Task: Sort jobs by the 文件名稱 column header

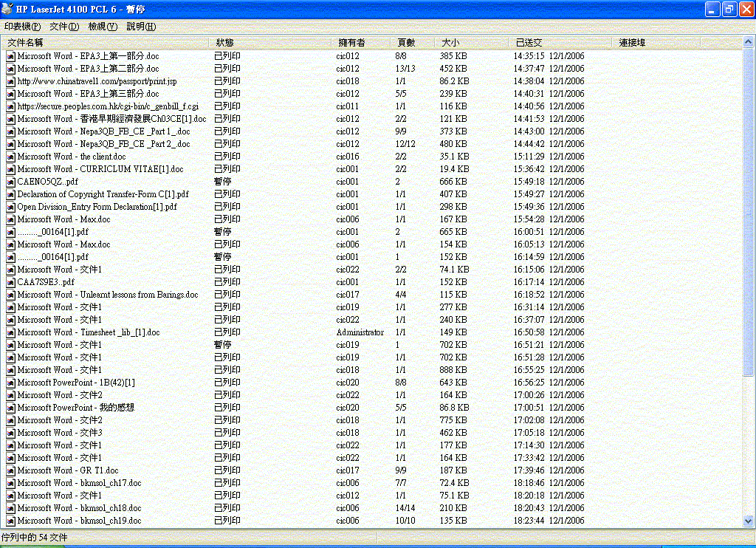Action: [105, 42]
